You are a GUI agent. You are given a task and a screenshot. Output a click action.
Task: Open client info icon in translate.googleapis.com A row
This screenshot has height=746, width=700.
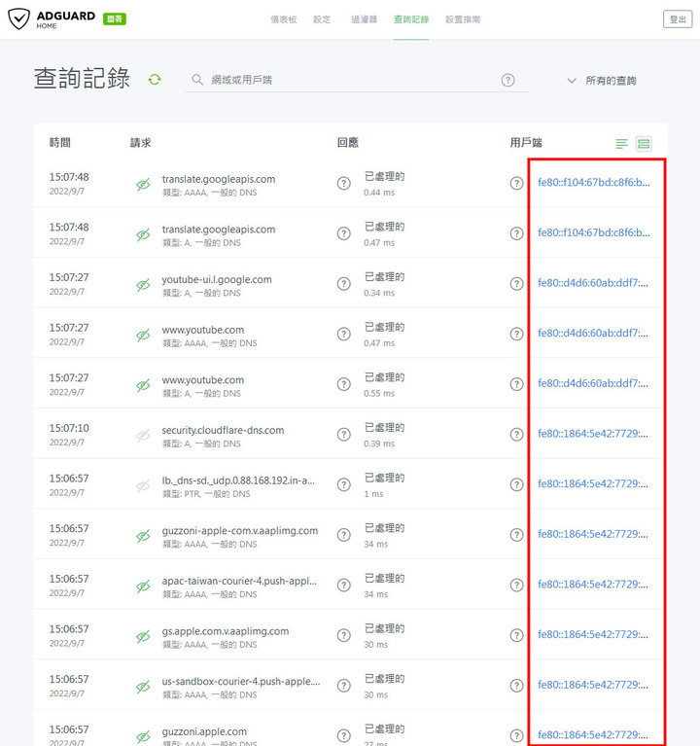[517, 233]
